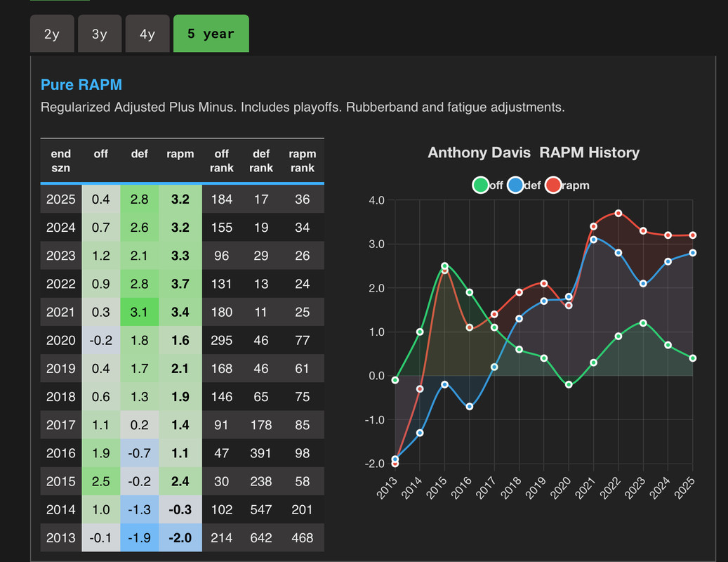728x562 pixels.
Task: Click the green off point at 2020
Action: (x=569, y=384)
